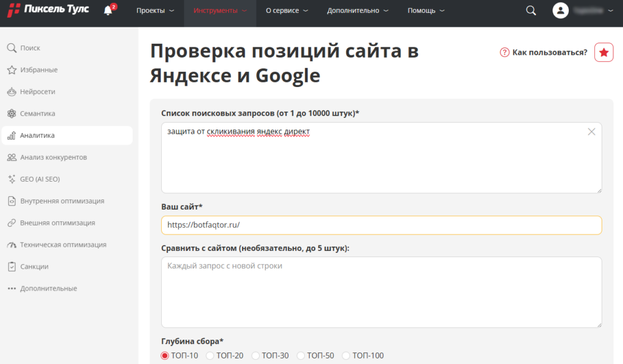Click the Внутренняя оптимизация document icon
Image resolution: width=623 pixels, height=364 pixels.
click(12, 201)
